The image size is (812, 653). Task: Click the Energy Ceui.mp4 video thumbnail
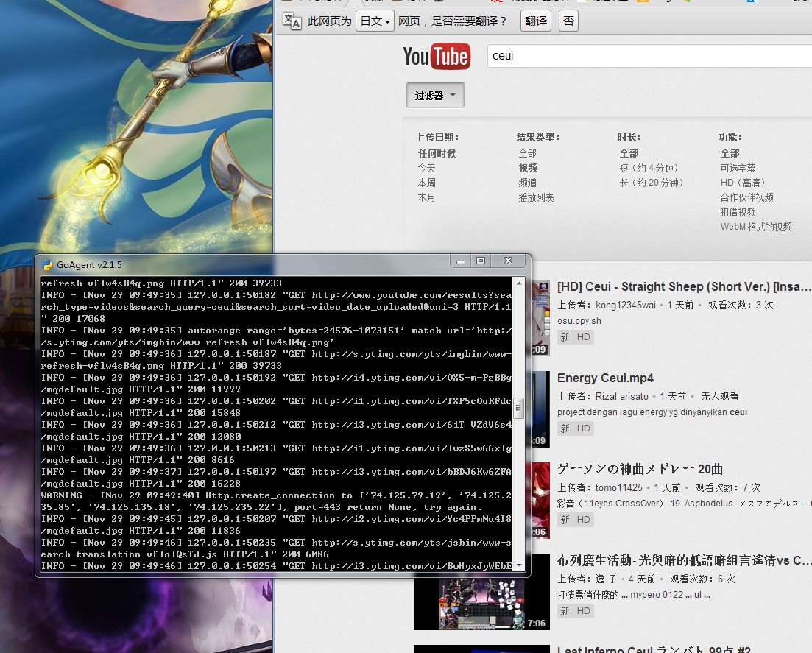(540, 409)
